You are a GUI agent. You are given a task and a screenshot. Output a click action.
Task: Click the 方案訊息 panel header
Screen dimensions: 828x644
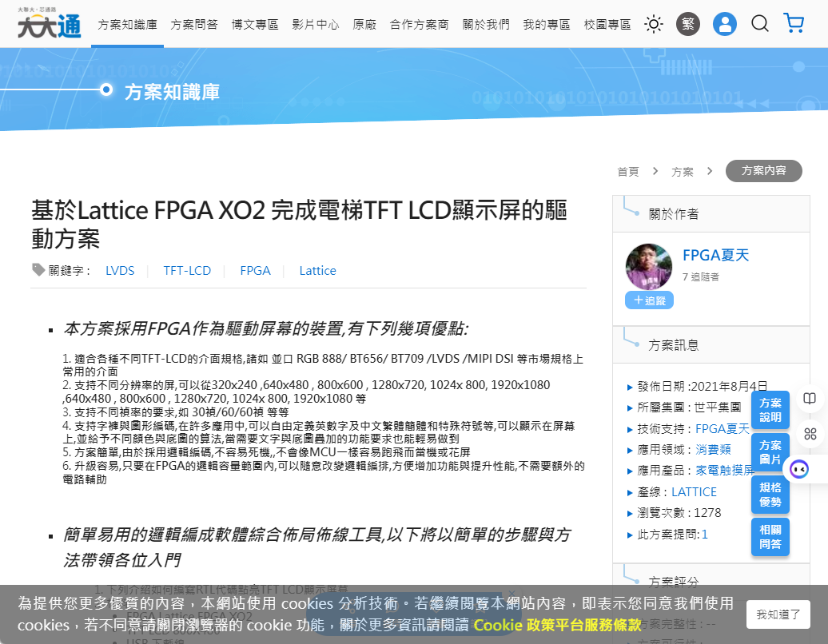tap(711, 344)
